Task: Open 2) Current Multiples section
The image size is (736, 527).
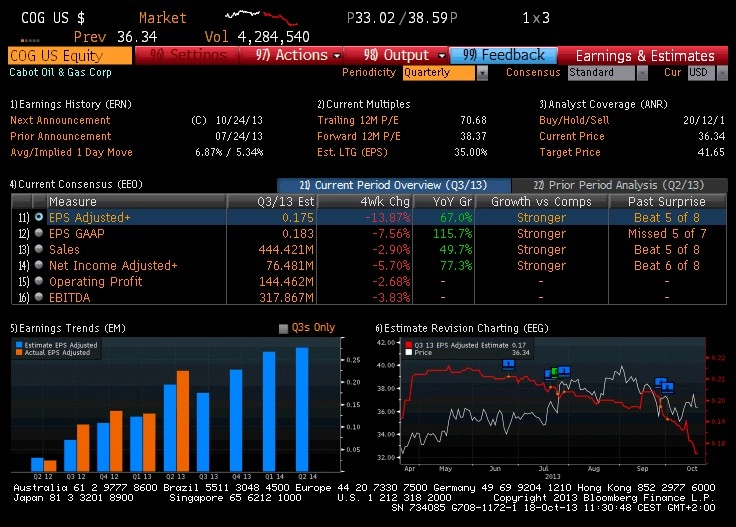Action: pyautogui.click(x=364, y=104)
